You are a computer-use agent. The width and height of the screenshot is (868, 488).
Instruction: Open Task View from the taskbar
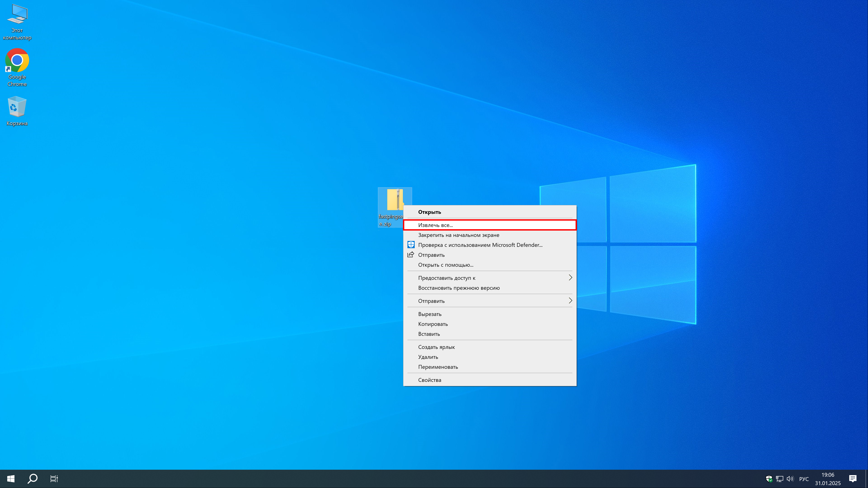54,479
